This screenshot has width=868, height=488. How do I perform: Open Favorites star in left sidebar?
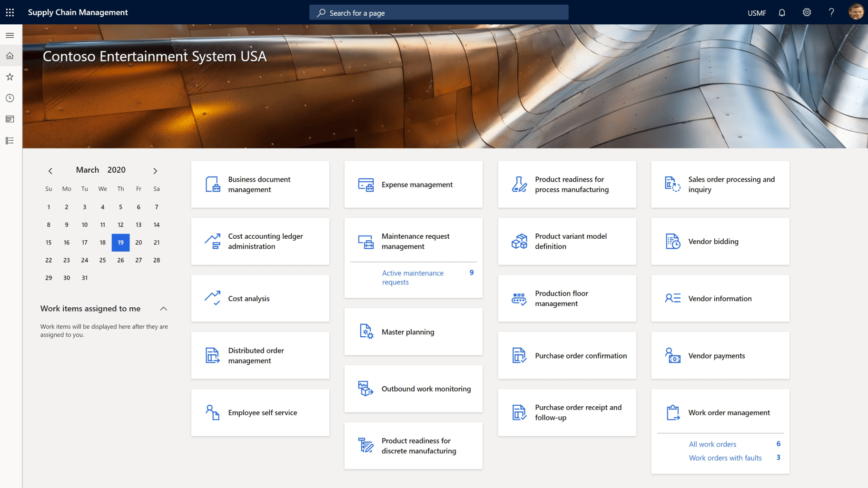pos(10,77)
